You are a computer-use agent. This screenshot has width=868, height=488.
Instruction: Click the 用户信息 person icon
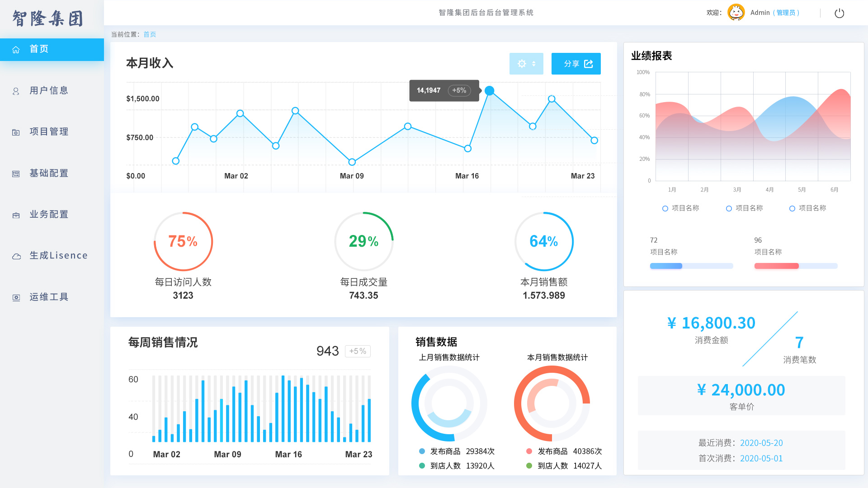tap(16, 91)
